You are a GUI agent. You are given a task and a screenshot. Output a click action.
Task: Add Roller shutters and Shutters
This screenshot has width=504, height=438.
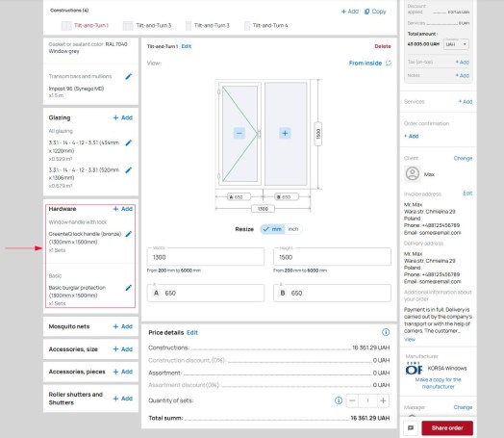[x=123, y=399]
